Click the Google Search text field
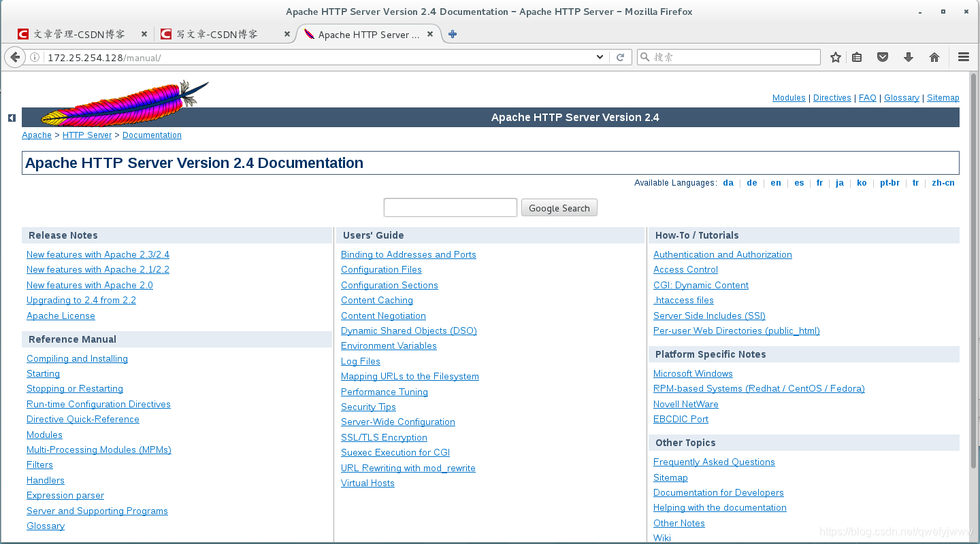Viewport: 980px width, 544px height. 451,207
